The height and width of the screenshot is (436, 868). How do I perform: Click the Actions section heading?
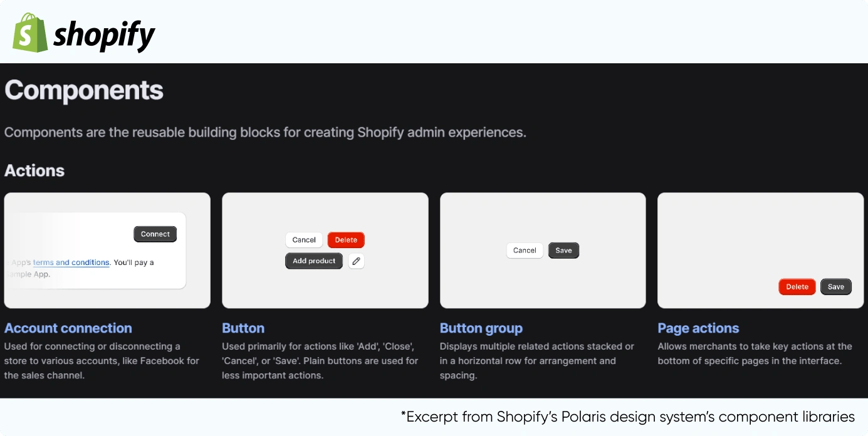click(34, 170)
